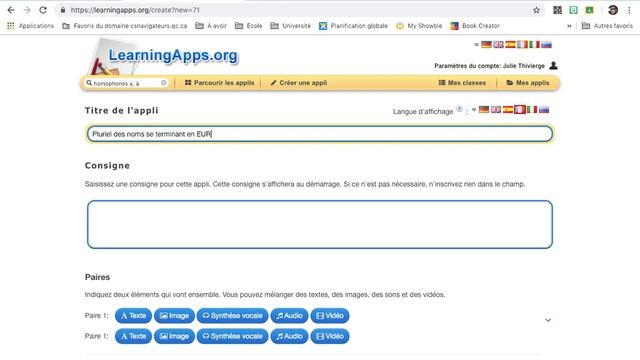This screenshot has height=360, width=640.
Task: Open the QR code extension icon
Action: 557,10
